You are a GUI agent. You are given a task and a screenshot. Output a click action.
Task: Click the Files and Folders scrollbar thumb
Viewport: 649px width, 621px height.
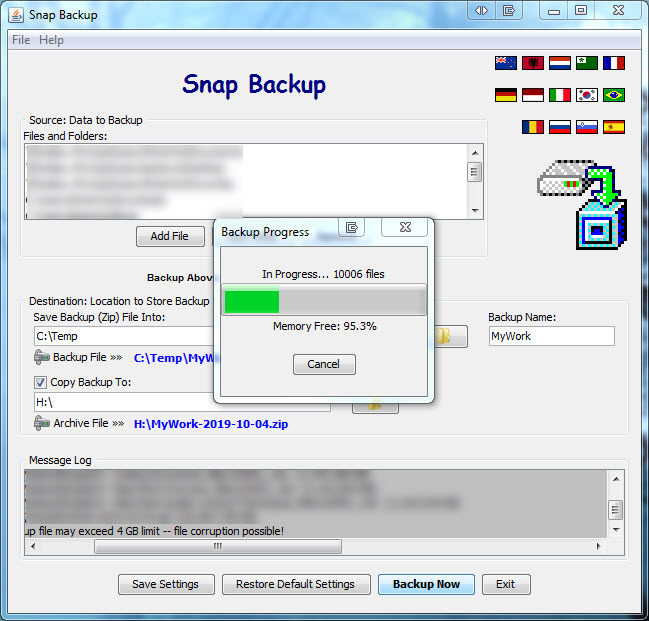tap(475, 172)
